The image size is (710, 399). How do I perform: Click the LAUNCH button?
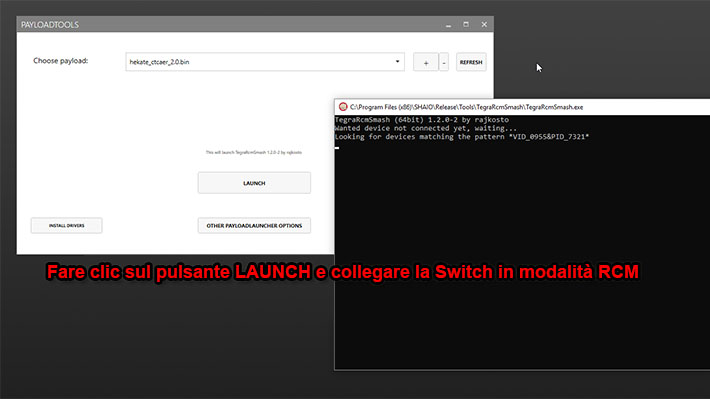(254, 183)
